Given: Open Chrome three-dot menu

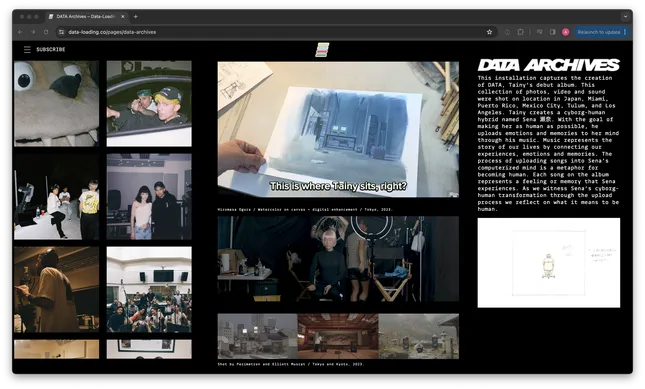Looking at the screenshot, I should pyautogui.click(x=625, y=32).
